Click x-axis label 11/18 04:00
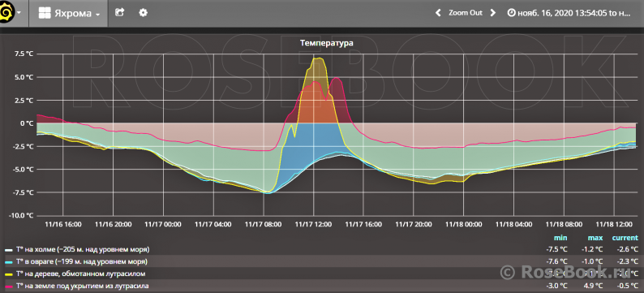 click(x=513, y=224)
